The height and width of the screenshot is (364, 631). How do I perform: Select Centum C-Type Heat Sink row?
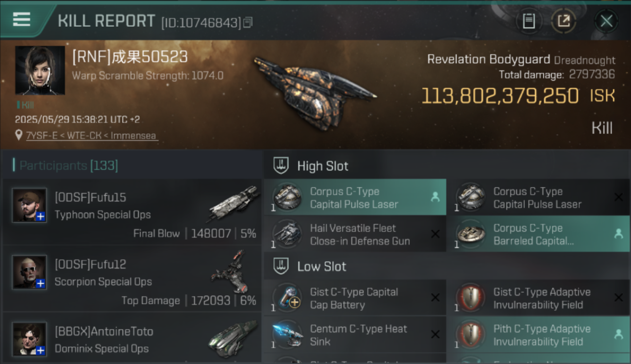pyautogui.click(x=355, y=335)
